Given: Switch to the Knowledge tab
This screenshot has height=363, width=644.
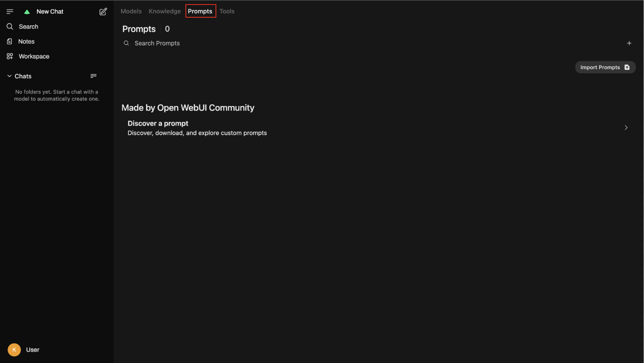Looking at the screenshot, I should pyautogui.click(x=164, y=11).
